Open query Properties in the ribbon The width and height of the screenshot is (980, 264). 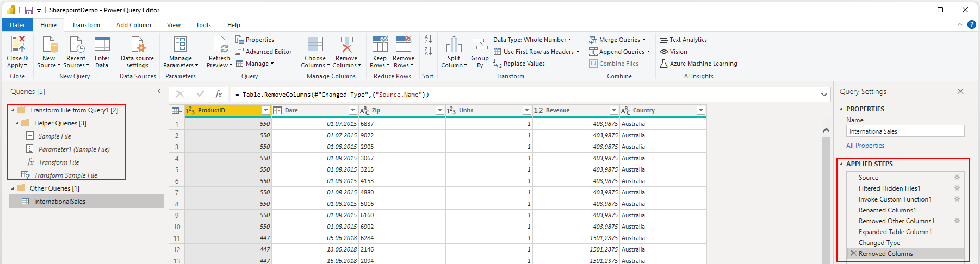tap(255, 40)
